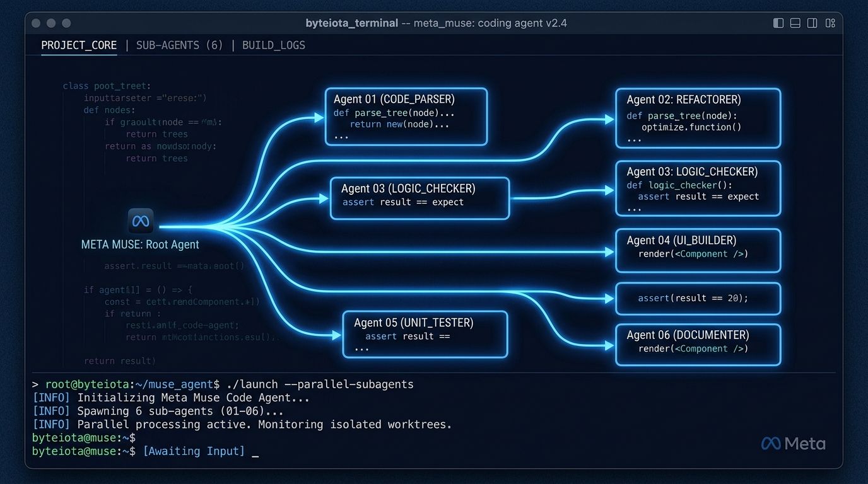Click 'def parse_tree(node):' in Agent 02 box

[681, 116]
